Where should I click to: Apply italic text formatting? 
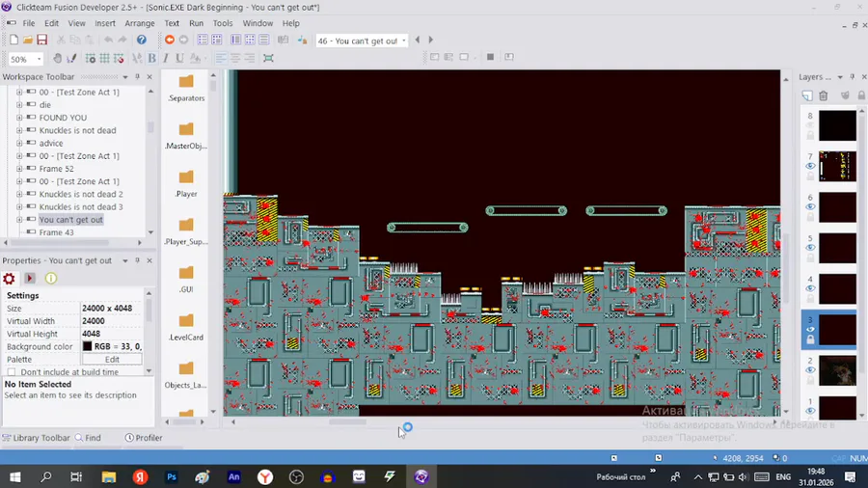click(166, 58)
